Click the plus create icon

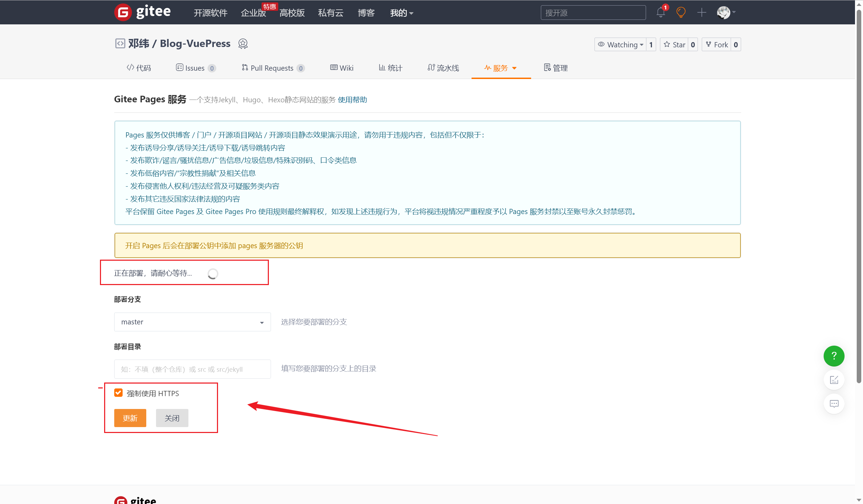click(x=702, y=13)
